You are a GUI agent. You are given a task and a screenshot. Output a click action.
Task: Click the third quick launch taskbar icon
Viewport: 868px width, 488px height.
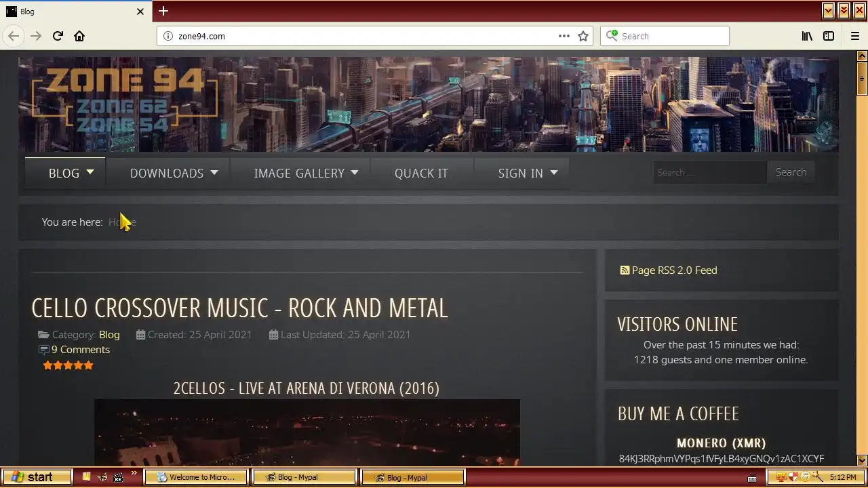point(119,477)
